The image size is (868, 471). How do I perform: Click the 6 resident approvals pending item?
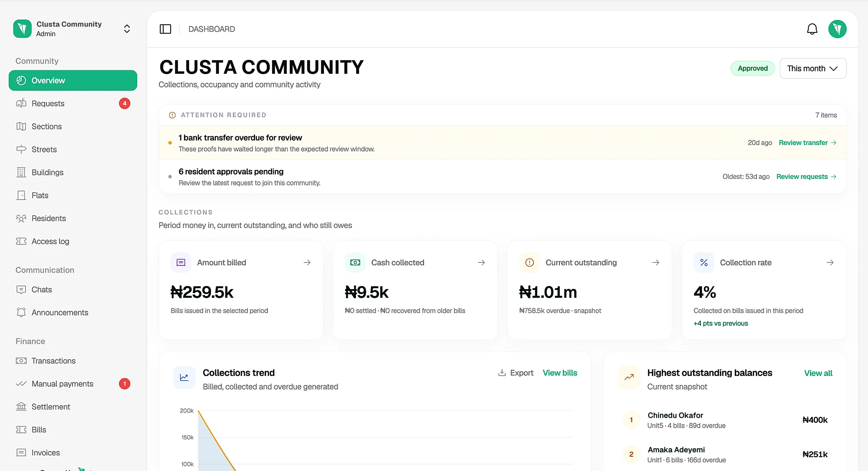point(503,177)
